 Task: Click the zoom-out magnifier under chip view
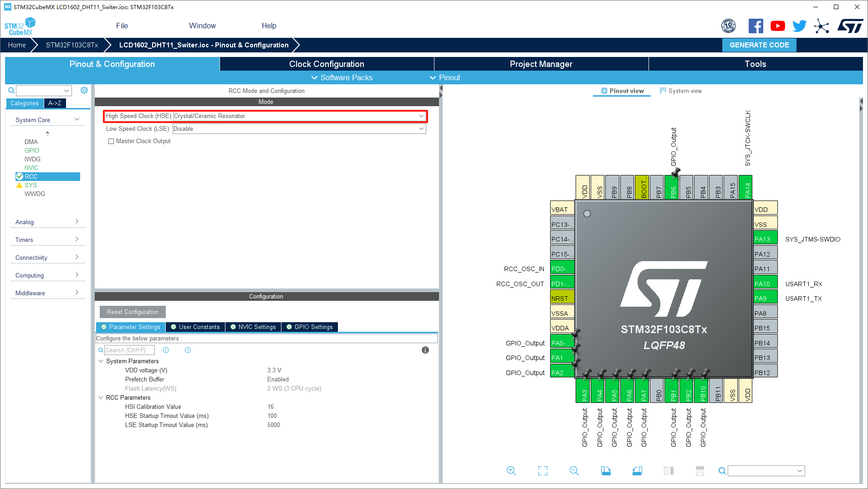pos(574,471)
